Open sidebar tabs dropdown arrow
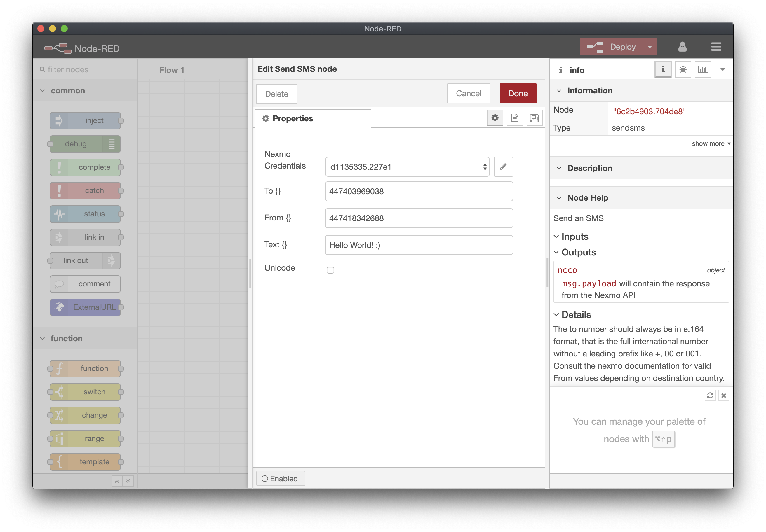 [722, 70]
